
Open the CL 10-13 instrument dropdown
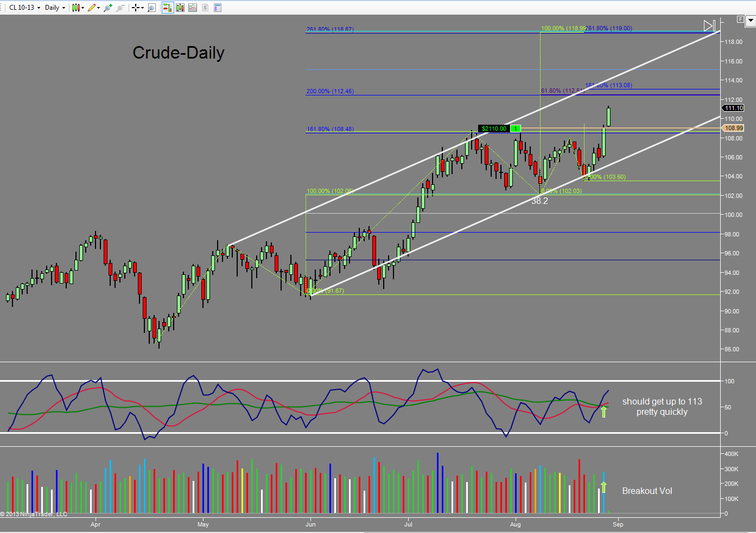pos(24,8)
